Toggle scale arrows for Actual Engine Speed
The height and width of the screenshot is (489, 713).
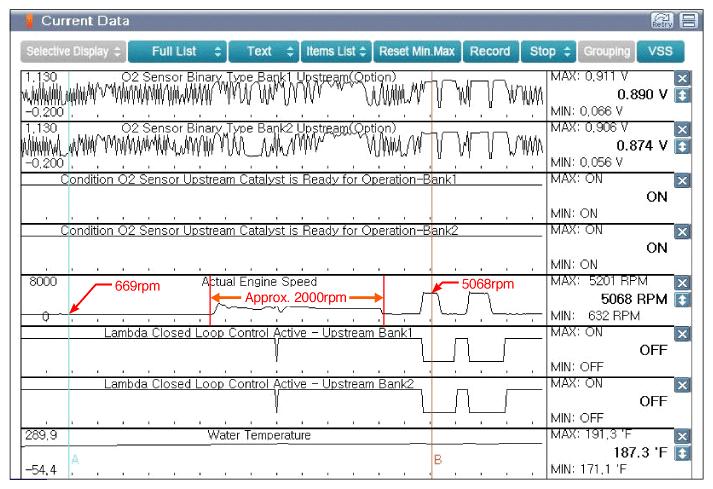[683, 299]
